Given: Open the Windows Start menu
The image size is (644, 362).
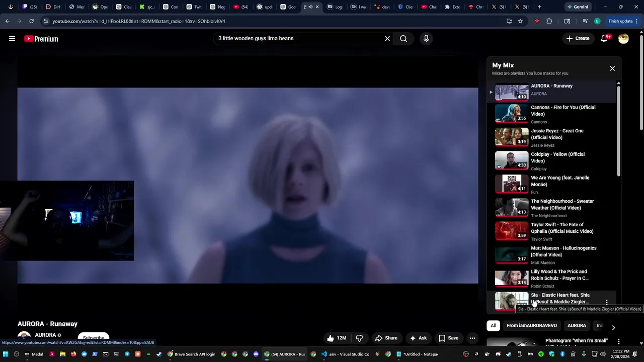Looking at the screenshot, I should pyautogui.click(x=6, y=354).
